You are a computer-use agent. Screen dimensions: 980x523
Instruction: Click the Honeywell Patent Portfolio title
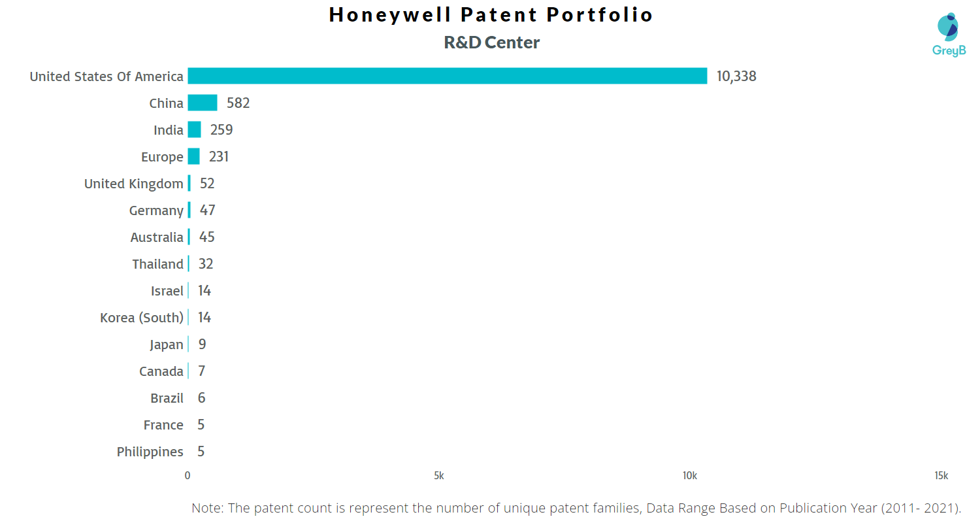click(x=491, y=15)
